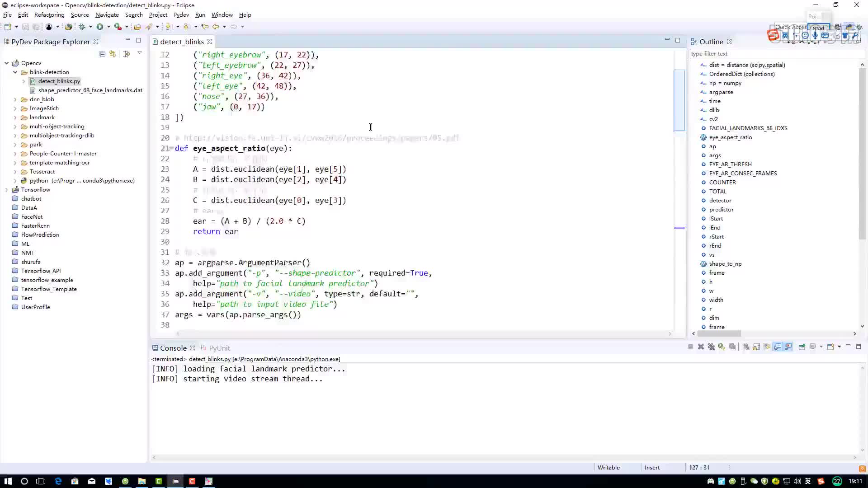The image size is (868, 488).
Task: Click Link with Editor in Package Explorer
Action: pos(113,54)
